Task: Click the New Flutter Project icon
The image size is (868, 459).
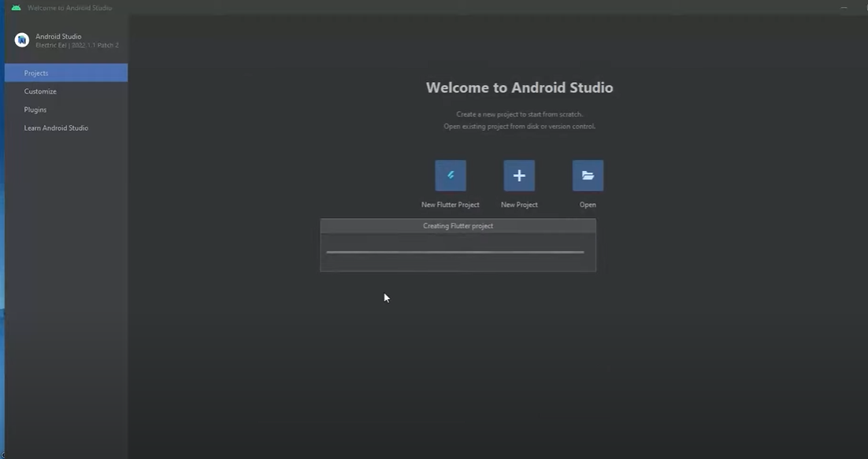Action: (451, 176)
